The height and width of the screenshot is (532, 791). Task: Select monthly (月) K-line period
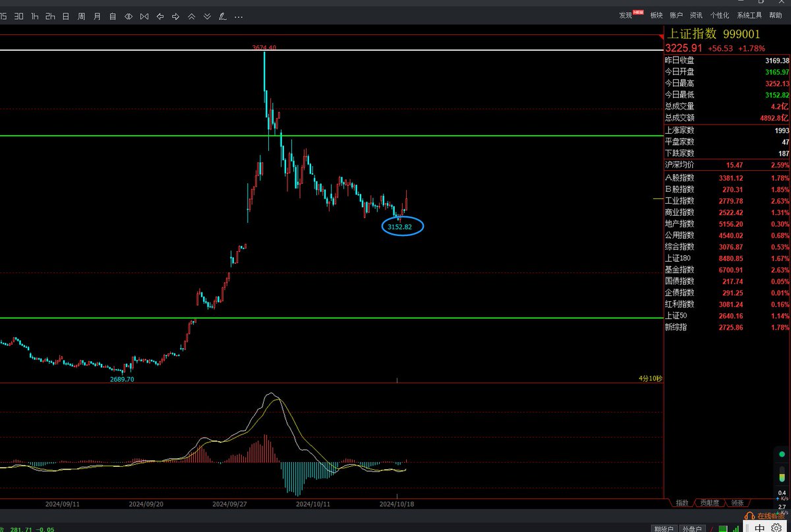[x=97, y=16]
